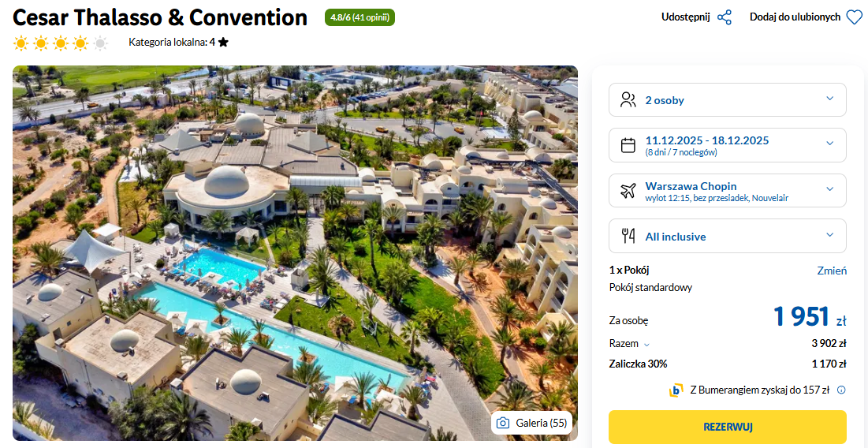Click Dodaj do ulubionych text

(795, 17)
